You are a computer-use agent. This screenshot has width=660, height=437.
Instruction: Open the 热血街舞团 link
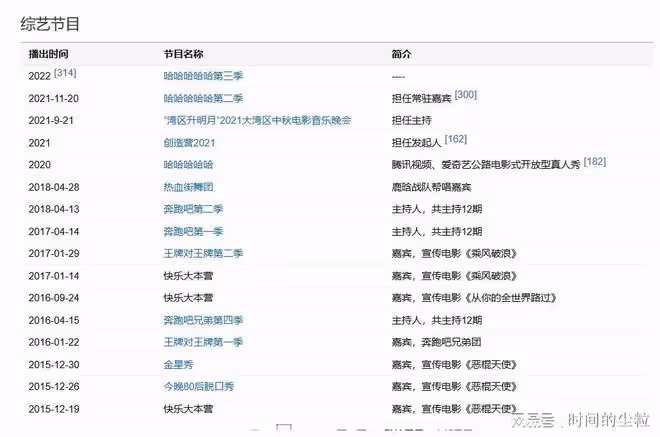[188, 187]
